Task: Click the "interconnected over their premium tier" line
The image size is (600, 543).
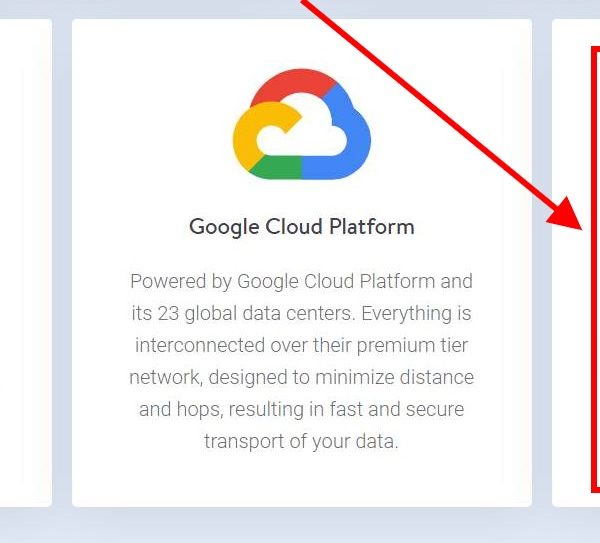Action: (301, 345)
